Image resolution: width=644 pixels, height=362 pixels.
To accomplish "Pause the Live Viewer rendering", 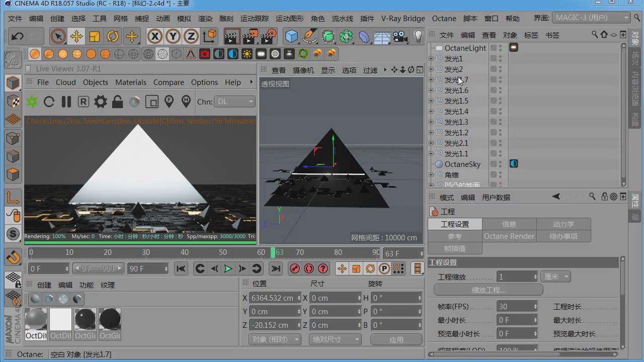I will 66,102.
